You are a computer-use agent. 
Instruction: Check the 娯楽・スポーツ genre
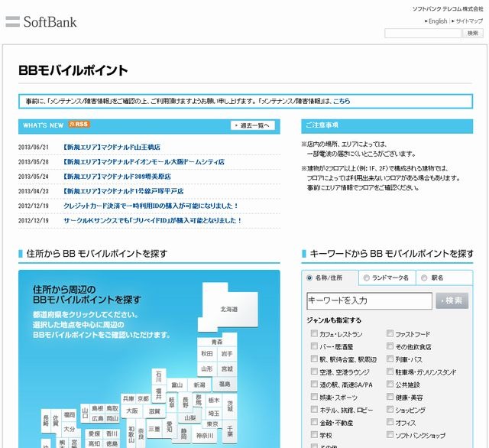coord(314,397)
